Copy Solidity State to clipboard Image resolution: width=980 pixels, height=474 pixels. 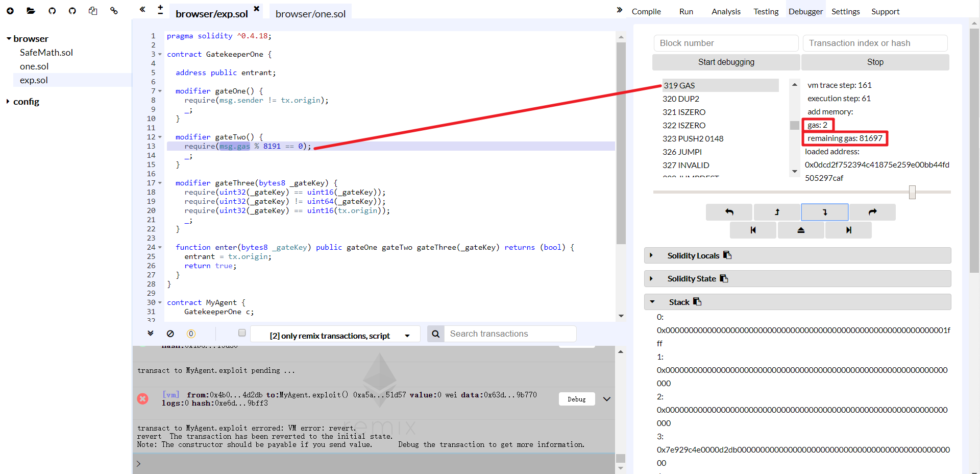[x=724, y=278]
